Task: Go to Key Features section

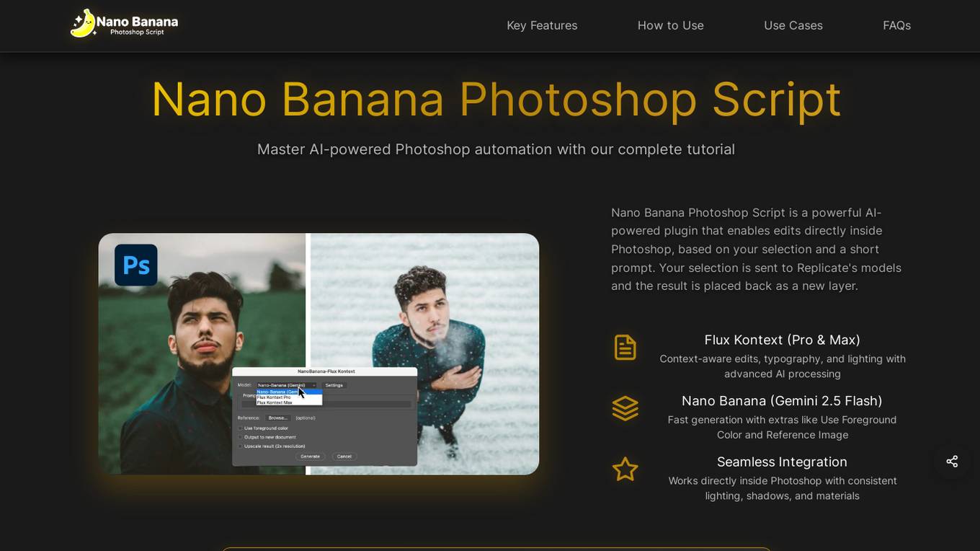Action: [x=542, y=25]
